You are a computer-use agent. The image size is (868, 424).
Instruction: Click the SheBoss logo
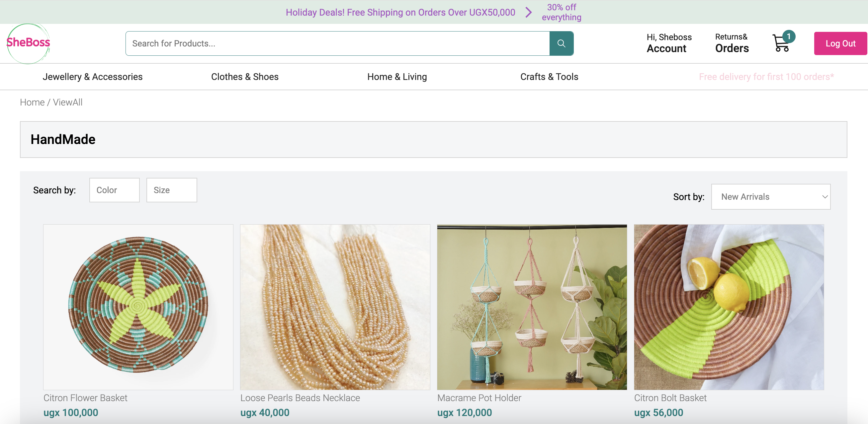(28, 43)
